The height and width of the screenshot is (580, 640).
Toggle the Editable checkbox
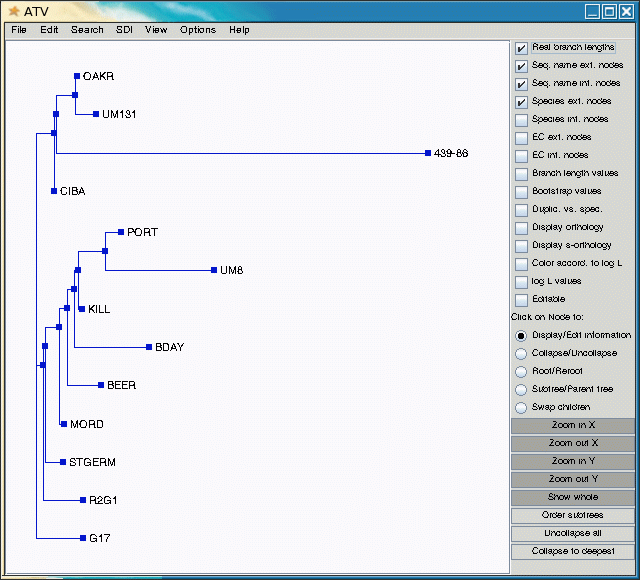point(521,300)
